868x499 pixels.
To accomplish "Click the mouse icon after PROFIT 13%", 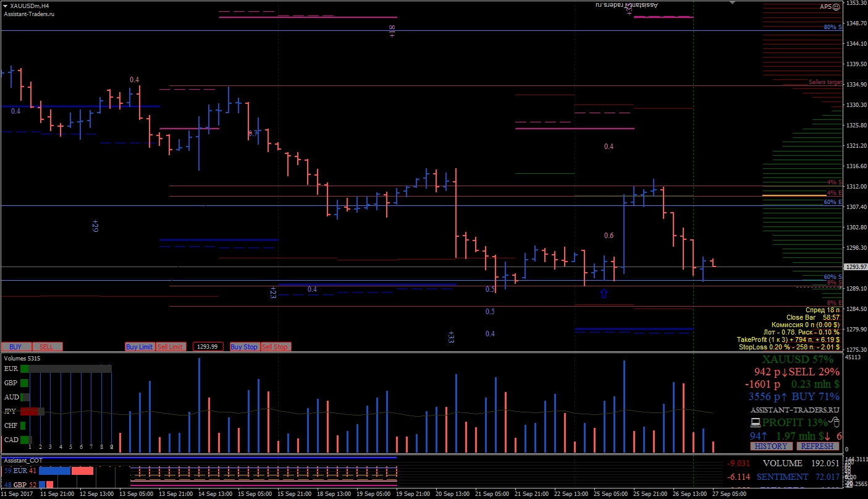I will (x=833, y=423).
